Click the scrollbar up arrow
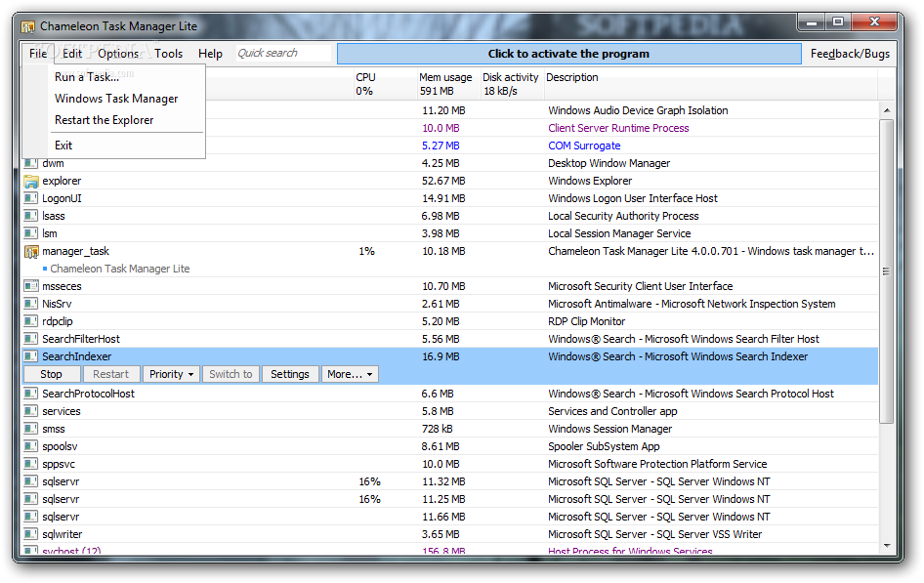Screen dimensions: 924x583 pyautogui.click(x=886, y=110)
